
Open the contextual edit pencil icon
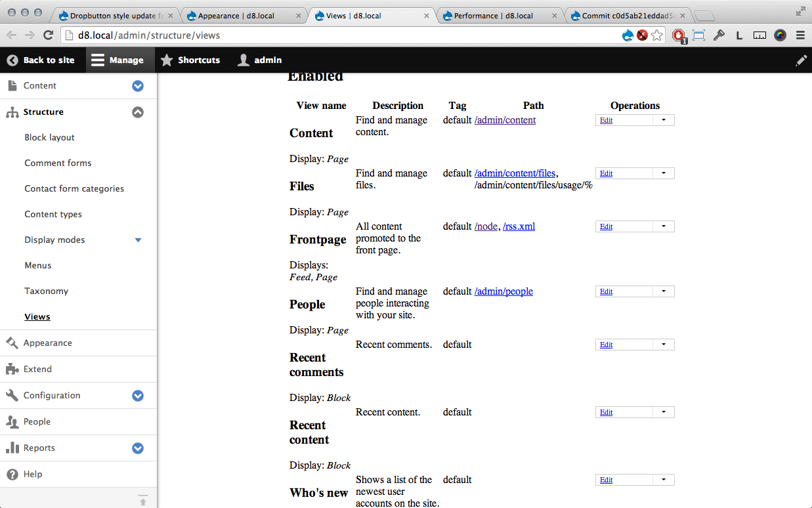point(801,60)
